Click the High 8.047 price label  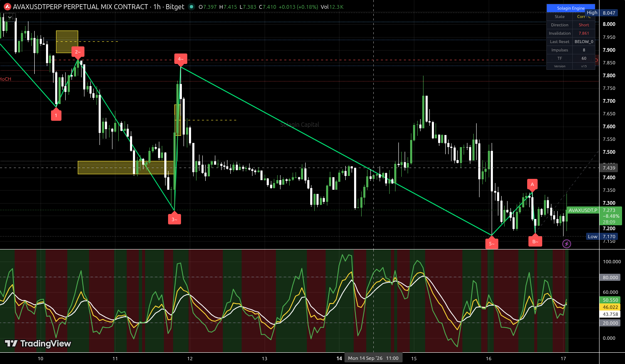pos(602,13)
